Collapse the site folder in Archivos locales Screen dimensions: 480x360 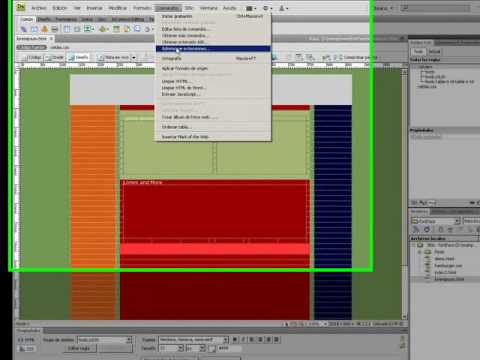click(x=414, y=245)
